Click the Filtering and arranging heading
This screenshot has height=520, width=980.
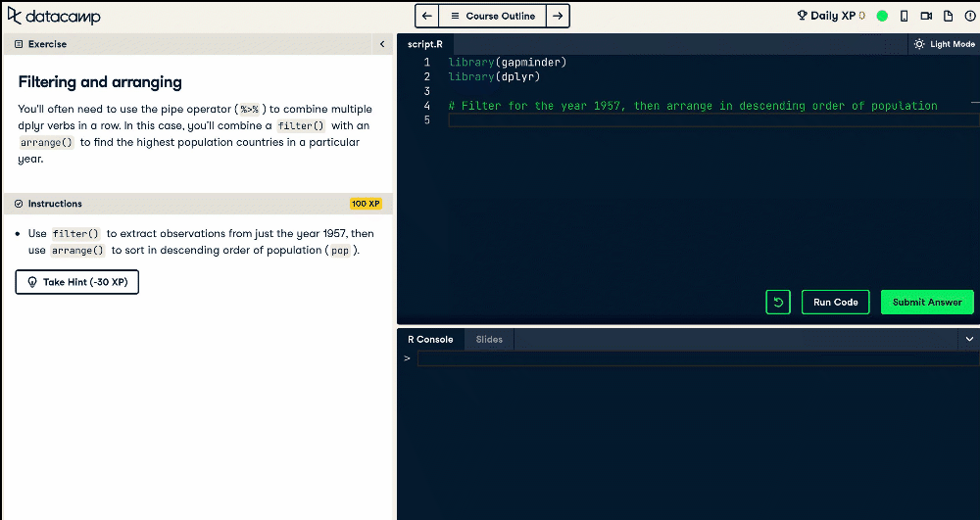pos(100,82)
